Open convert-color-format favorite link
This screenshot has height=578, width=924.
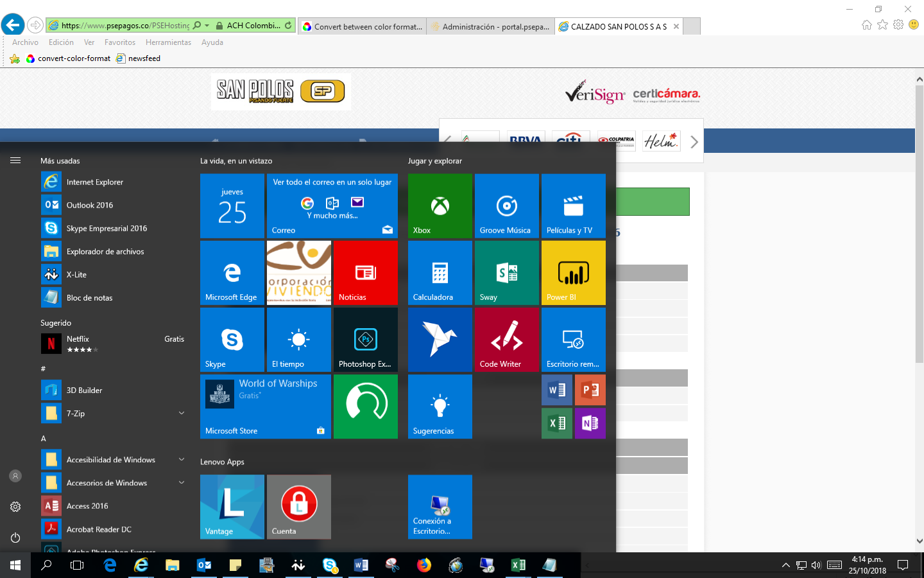pyautogui.click(x=68, y=58)
